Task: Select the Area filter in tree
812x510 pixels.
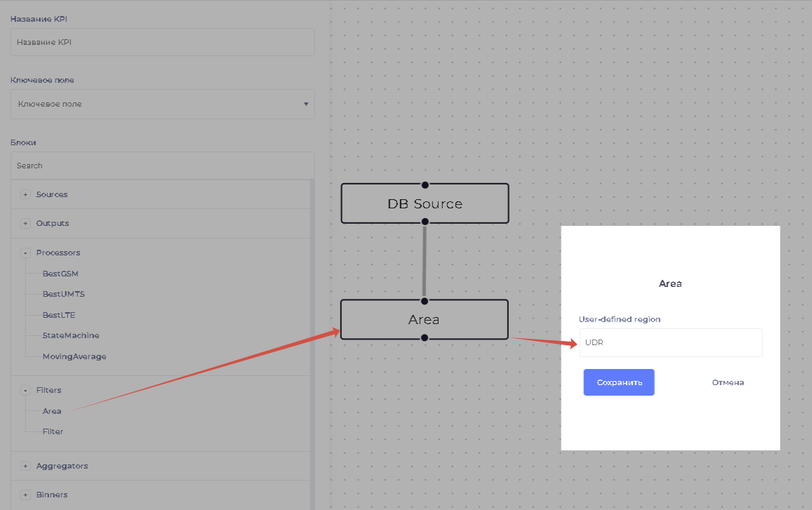Action: point(52,411)
